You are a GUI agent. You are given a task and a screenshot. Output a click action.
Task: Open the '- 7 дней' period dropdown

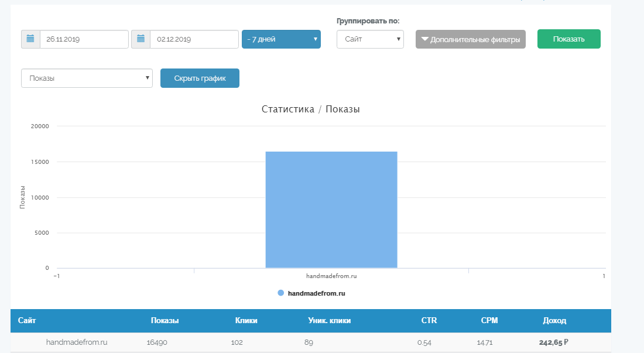click(282, 39)
